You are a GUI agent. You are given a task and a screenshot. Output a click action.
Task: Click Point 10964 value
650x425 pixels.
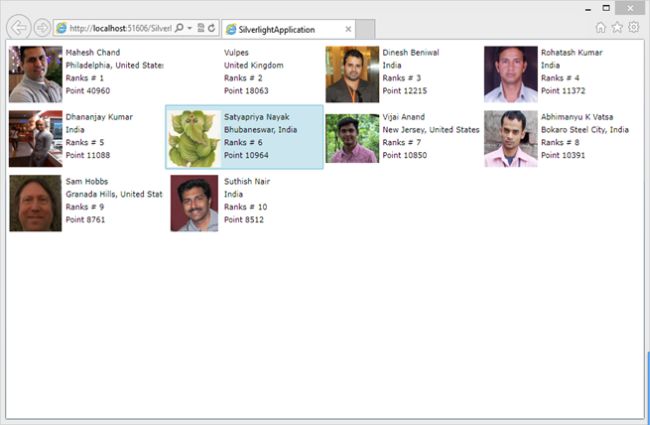[246, 155]
